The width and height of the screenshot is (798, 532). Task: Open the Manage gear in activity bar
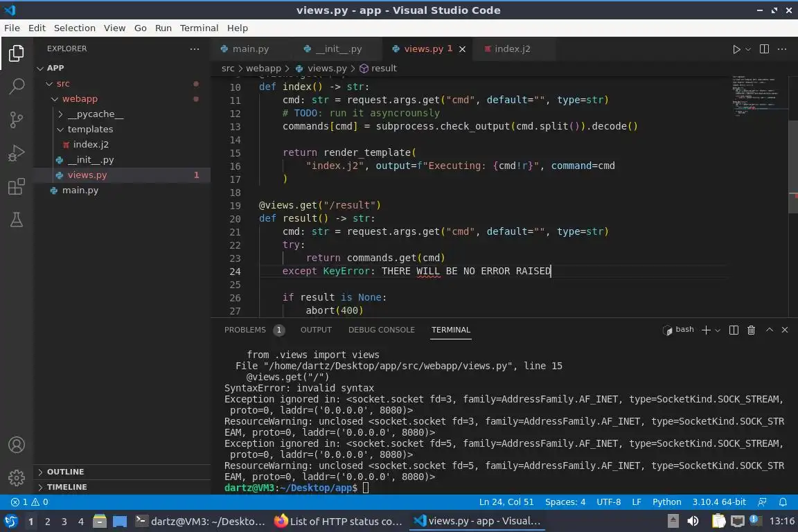coord(17,478)
